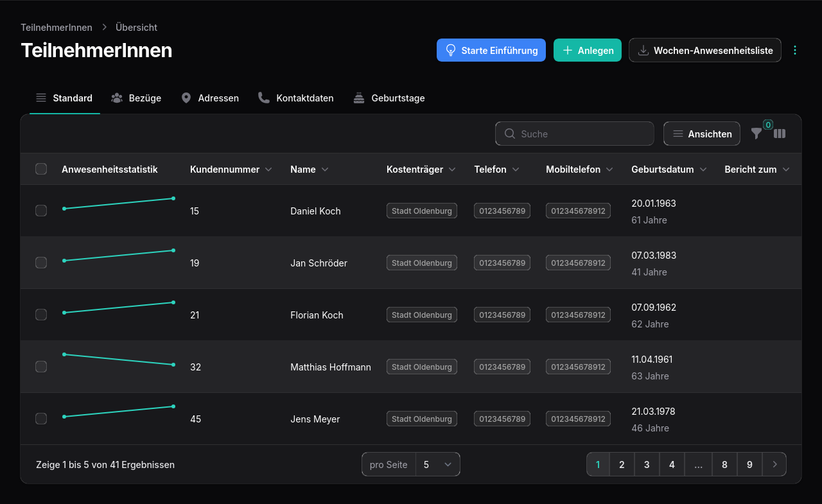This screenshot has width=822, height=504.
Task: Click Jan Schröder's attendance sparkline
Action: [x=119, y=256]
